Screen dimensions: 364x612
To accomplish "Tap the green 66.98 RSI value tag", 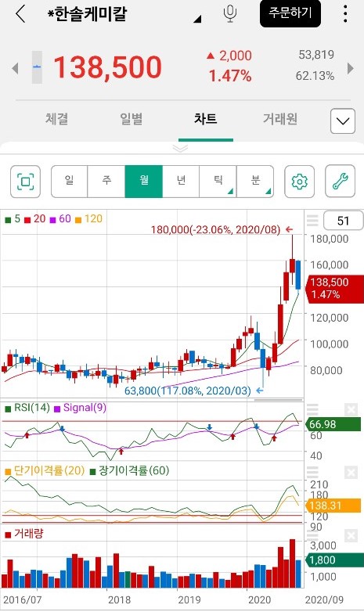I will (x=334, y=424).
